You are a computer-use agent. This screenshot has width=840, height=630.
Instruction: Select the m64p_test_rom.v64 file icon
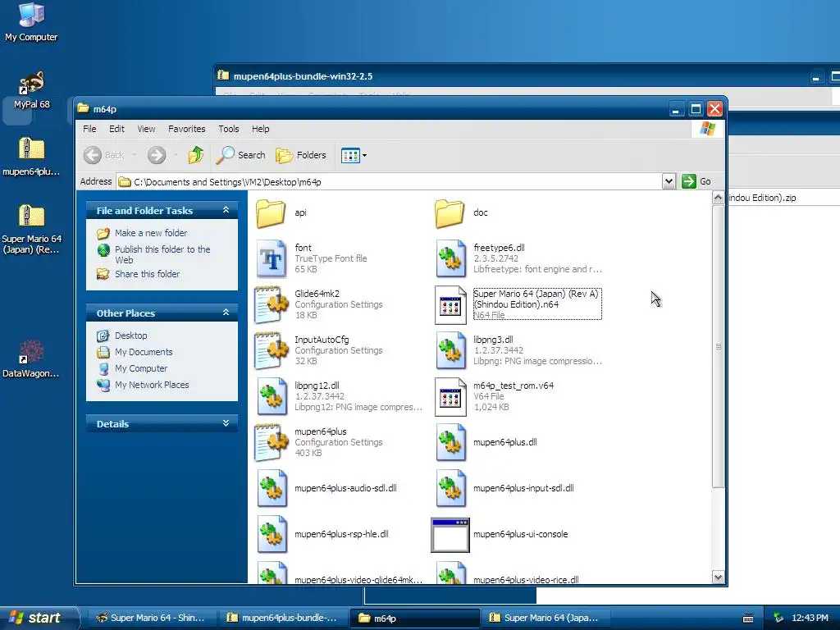[x=450, y=397]
